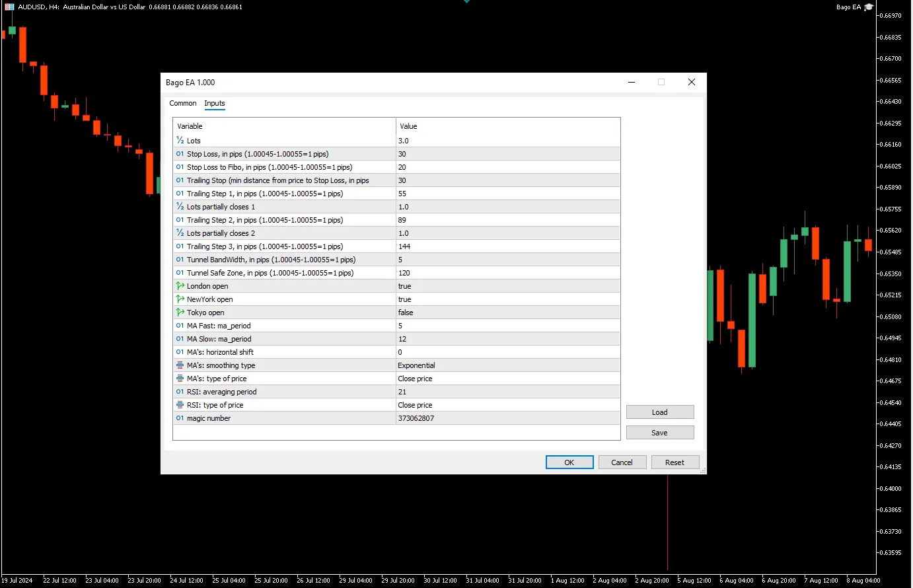Toggle the NewYork open true value
This screenshot has width=913, height=588.
click(507, 299)
